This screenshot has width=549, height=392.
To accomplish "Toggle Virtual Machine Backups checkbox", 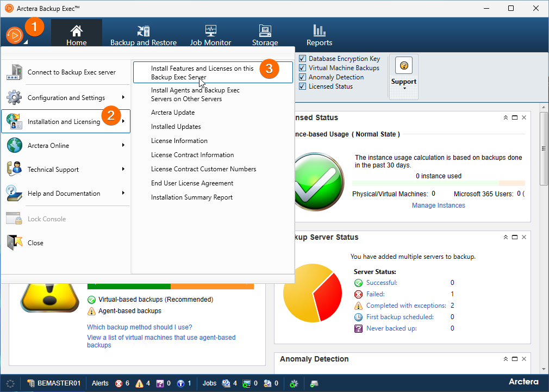I will [x=303, y=67].
